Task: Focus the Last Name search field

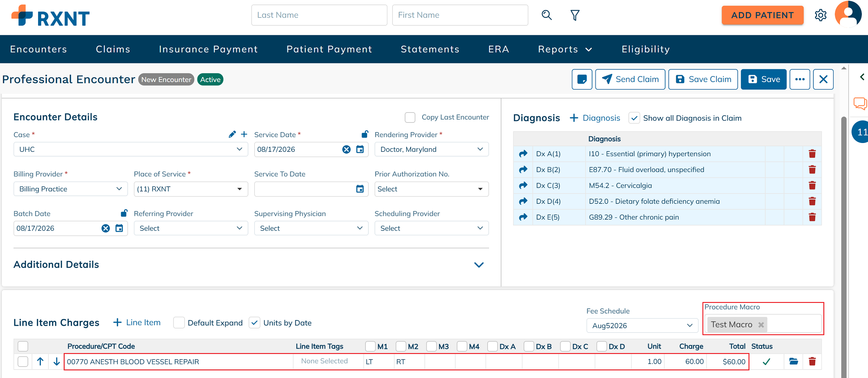Action: [x=319, y=15]
